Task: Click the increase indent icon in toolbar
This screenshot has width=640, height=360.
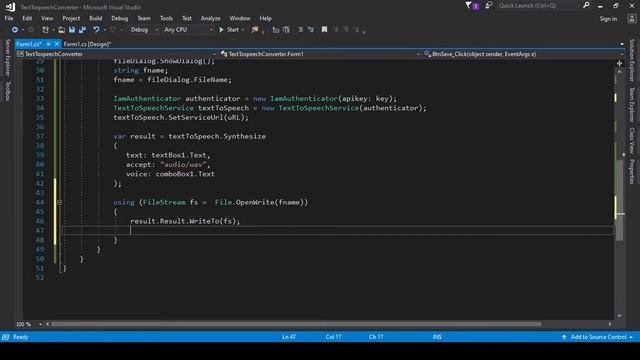Action: 287,29
